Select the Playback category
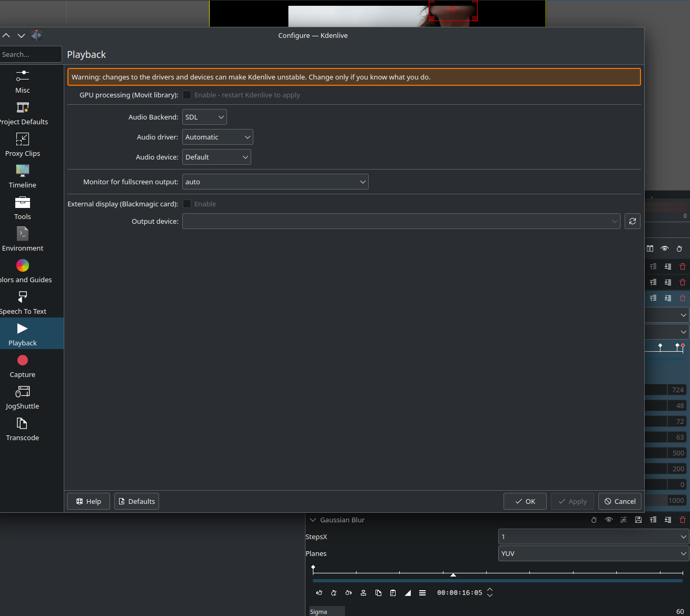This screenshot has width=690, height=616. 23,334
